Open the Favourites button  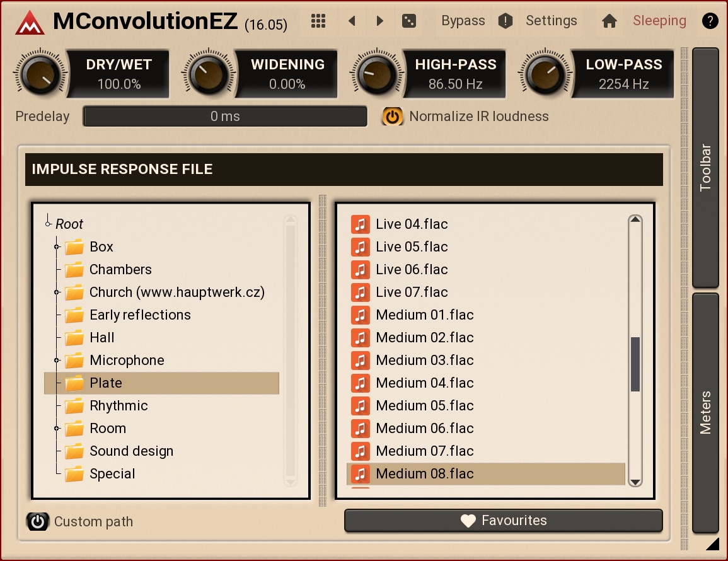[503, 521]
